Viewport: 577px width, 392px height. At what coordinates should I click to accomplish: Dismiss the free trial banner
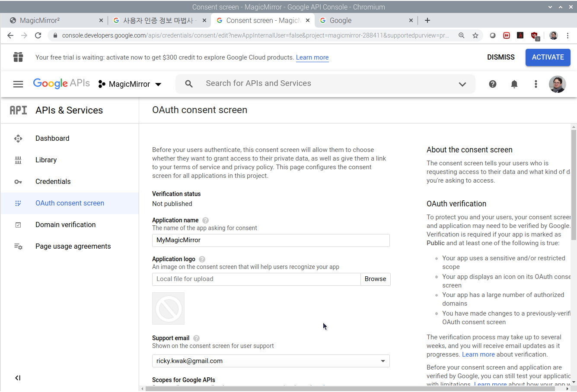click(x=501, y=57)
